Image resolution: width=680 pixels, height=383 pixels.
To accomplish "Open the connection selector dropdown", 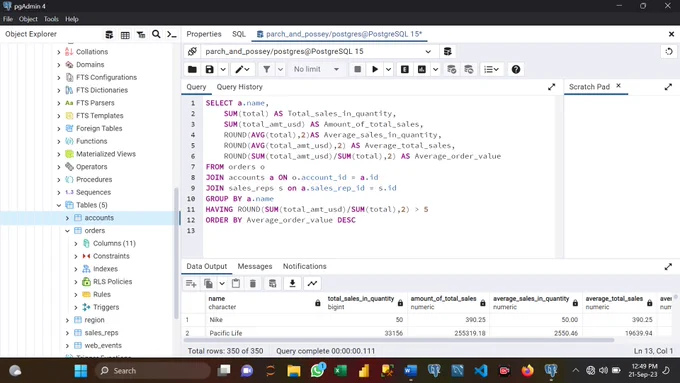I will 428,52.
